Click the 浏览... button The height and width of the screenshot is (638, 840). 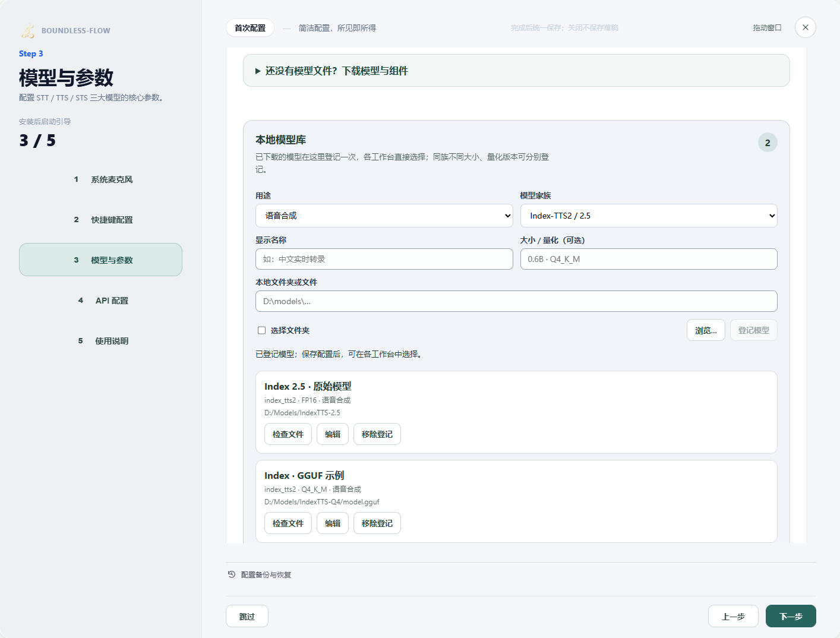pyautogui.click(x=706, y=330)
